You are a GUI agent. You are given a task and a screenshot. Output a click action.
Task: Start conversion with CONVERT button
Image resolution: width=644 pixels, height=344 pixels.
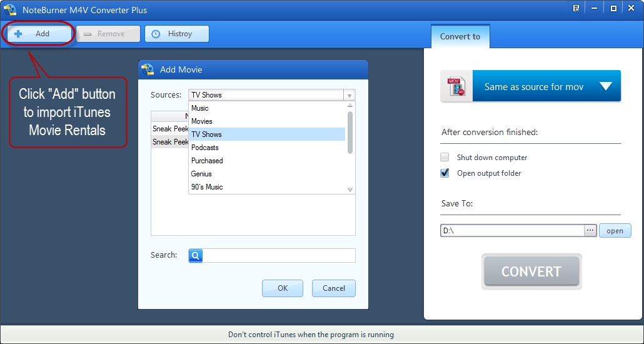pos(531,271)
